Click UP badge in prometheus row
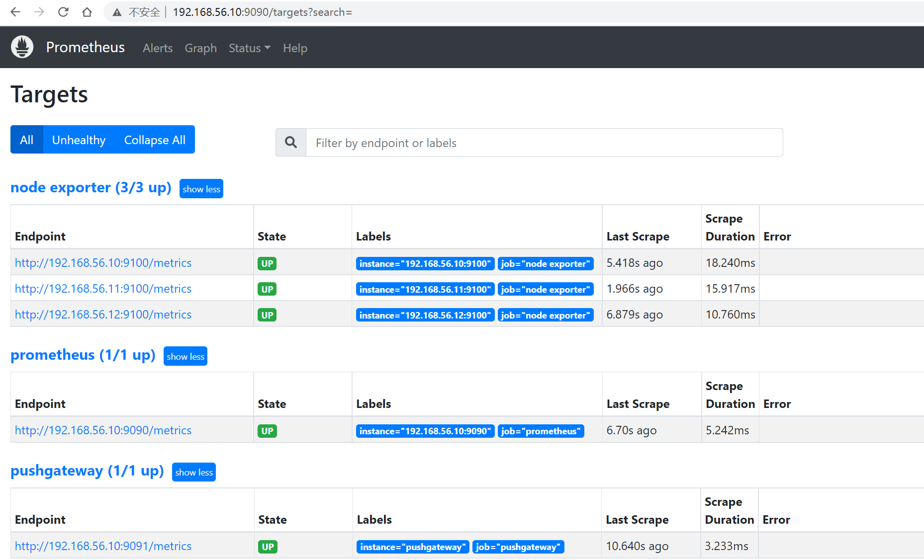The height and width of the screenshot is (560, 924). [267, 431]
